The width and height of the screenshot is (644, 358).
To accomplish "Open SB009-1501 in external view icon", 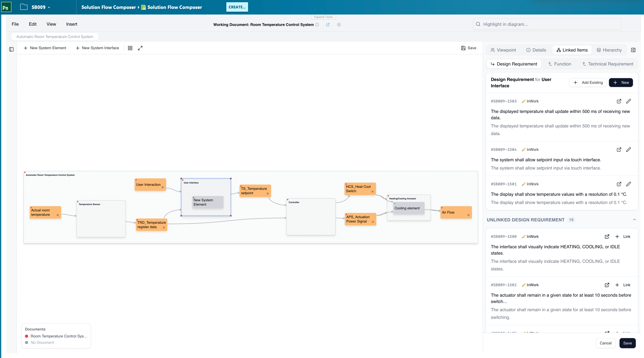I will pos(619,184).
